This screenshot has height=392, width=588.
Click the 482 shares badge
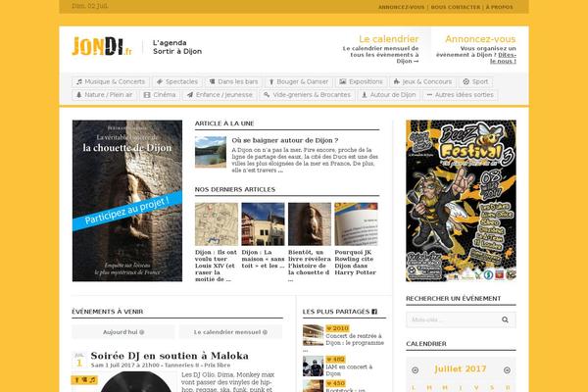point(335,360)
